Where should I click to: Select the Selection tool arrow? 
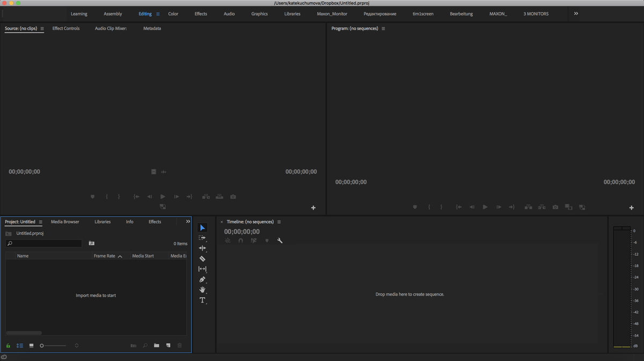[x=202, y=228]
